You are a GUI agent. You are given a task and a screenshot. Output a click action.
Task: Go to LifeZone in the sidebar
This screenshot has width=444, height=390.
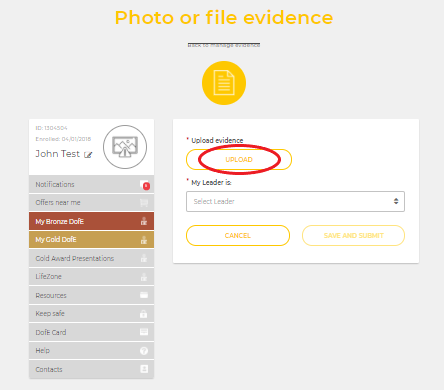(91, 276)
